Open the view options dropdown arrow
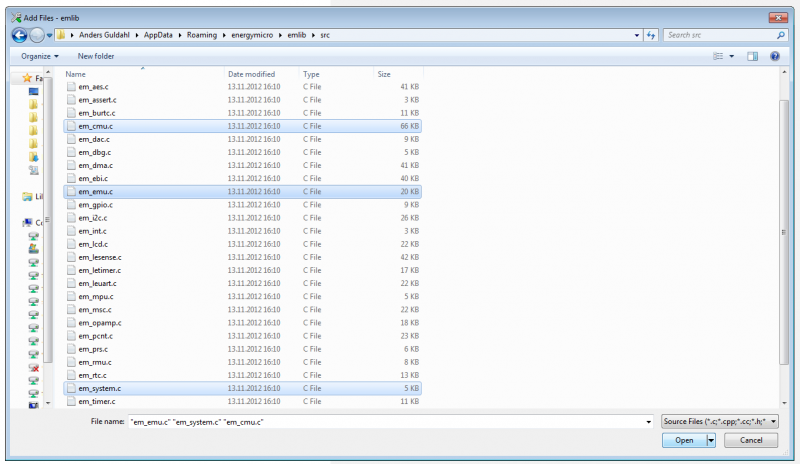 coord(732,56)
